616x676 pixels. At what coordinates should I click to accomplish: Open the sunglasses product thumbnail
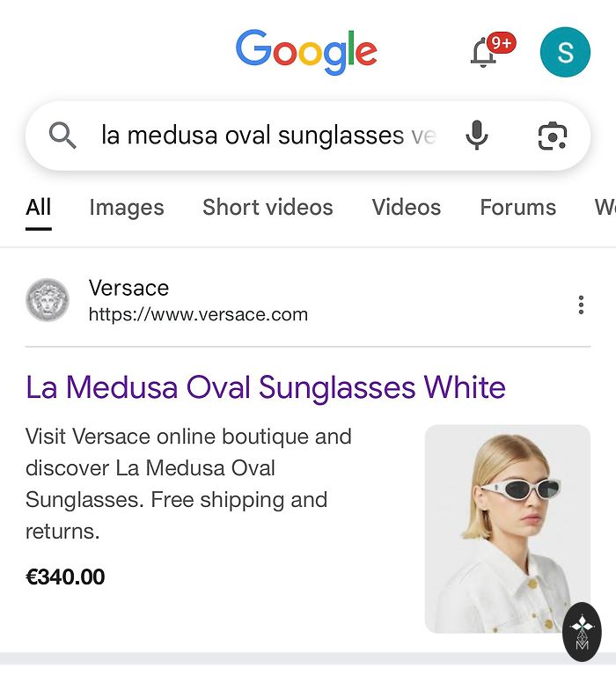pyautogui.click(x=507, y=528)
